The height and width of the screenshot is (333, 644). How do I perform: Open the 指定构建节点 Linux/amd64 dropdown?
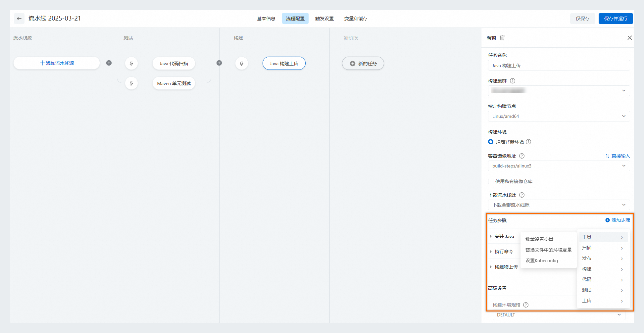[559, 116]
